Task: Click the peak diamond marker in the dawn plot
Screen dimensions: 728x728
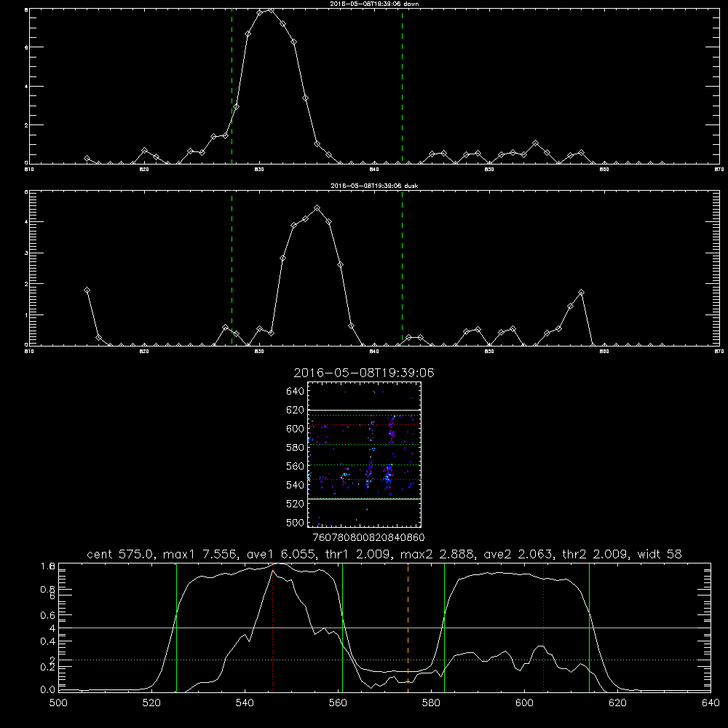Action: (x=271, y=9)
